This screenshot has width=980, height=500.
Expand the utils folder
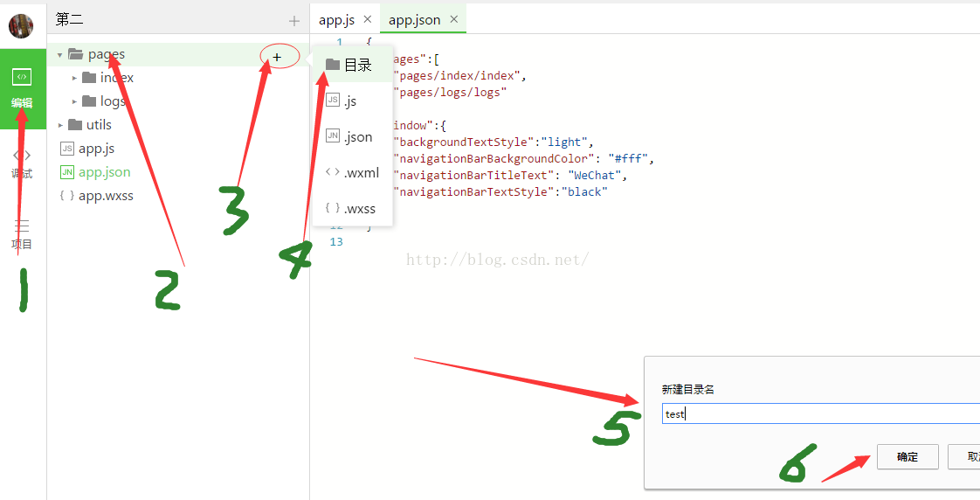point(60,125)
